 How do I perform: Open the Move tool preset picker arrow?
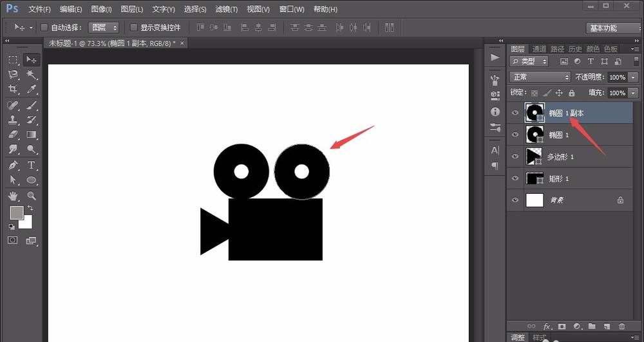click(x=31, y=28)
